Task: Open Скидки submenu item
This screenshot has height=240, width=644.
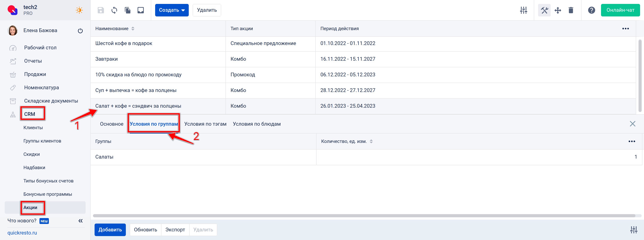Action: (31, 154)
